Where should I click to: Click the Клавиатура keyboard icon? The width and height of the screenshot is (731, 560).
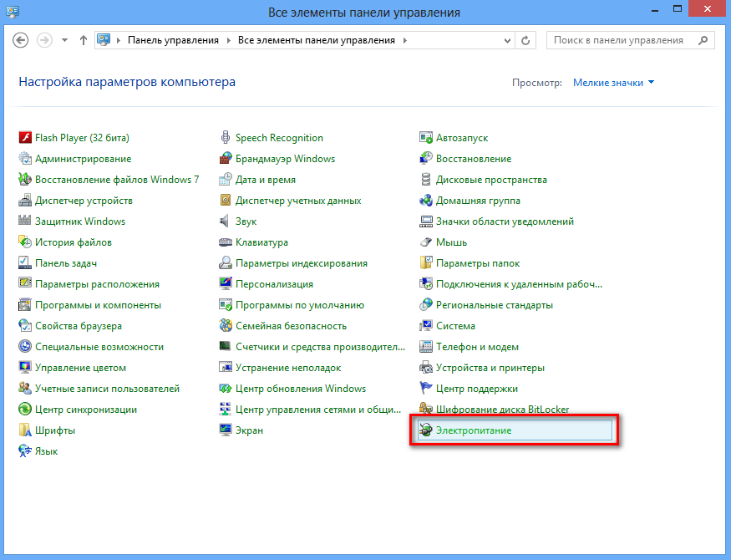[226, 242]
